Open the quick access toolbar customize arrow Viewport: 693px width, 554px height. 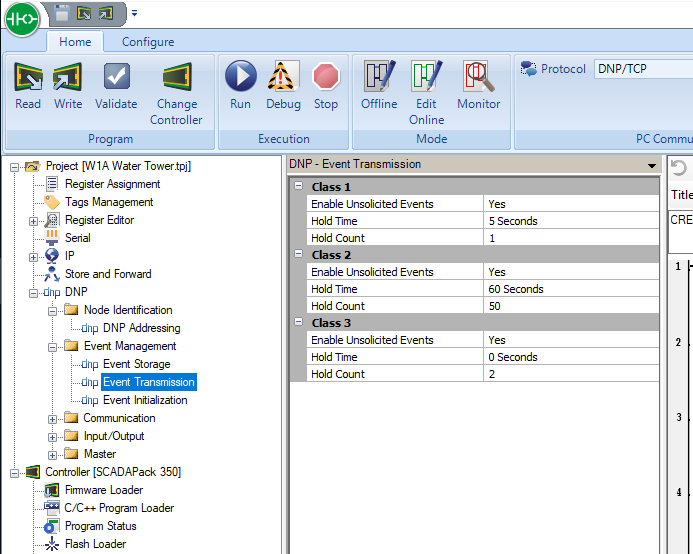point(134,14)
